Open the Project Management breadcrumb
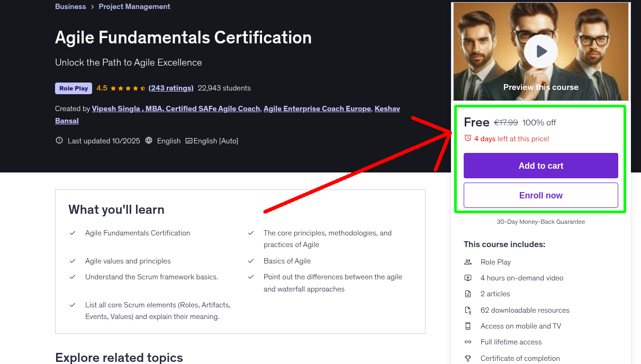The width and height of the screenshot is (641, 364). 134,6
